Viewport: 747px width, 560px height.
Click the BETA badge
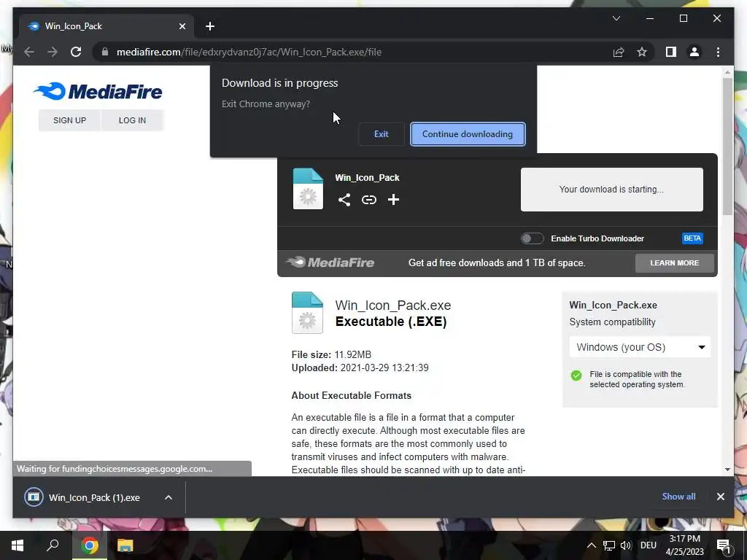point(692,238)
